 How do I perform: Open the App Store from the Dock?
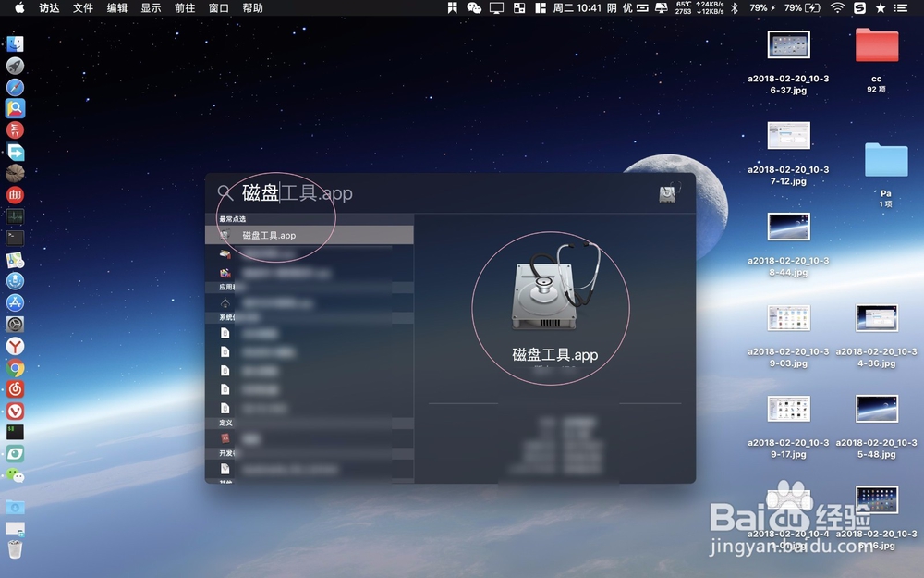click(15, 302)
